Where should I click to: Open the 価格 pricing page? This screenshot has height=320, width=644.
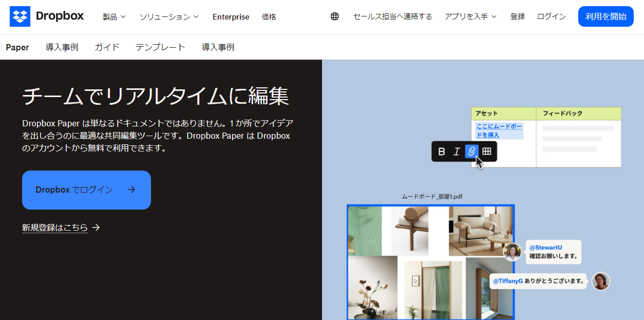[269, 16]
